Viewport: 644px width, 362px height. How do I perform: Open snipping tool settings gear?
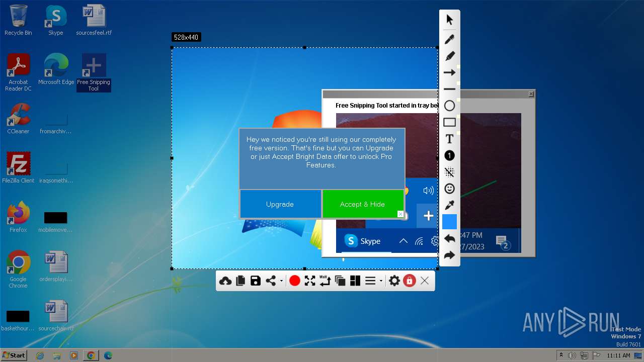click(x=394, y=281)
